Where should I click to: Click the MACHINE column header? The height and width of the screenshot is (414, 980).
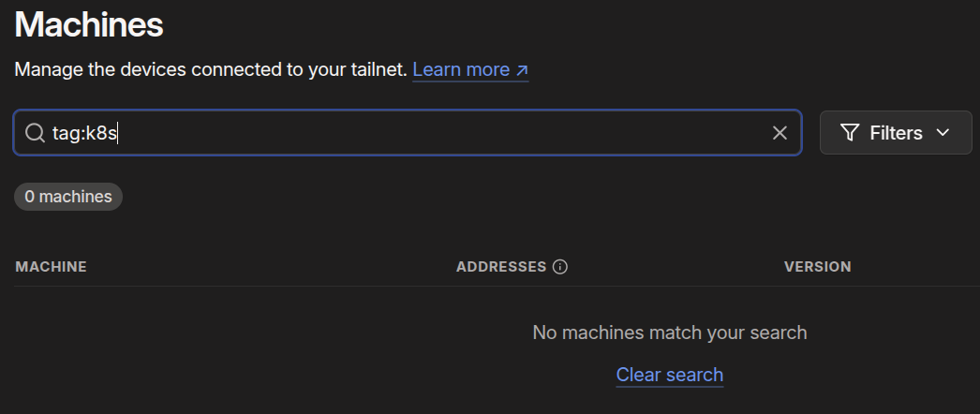click(x=52, y=267)
